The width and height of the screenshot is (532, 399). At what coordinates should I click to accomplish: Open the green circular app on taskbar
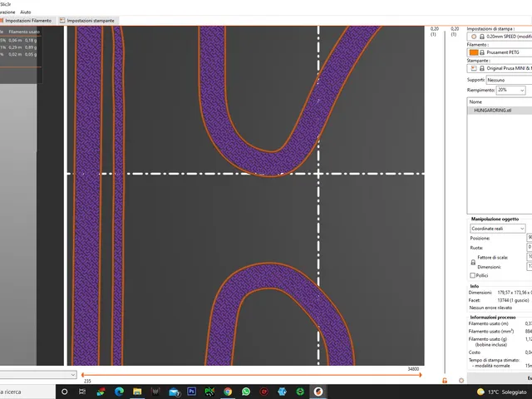click(x=300, y=392)
